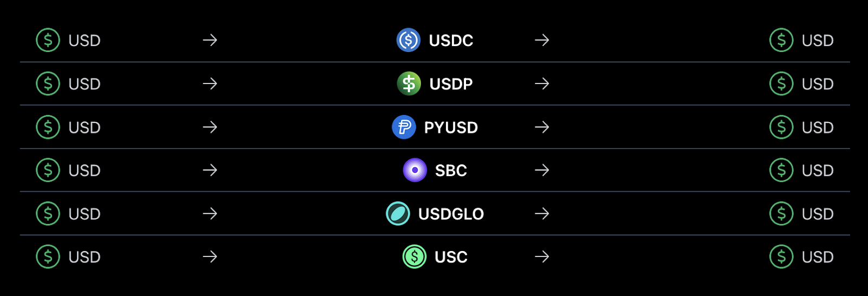Image resolution: width=868 pixels, height=296 pixels.
Task: Select the PYUSD label text
Action: [x=451, y=127]
